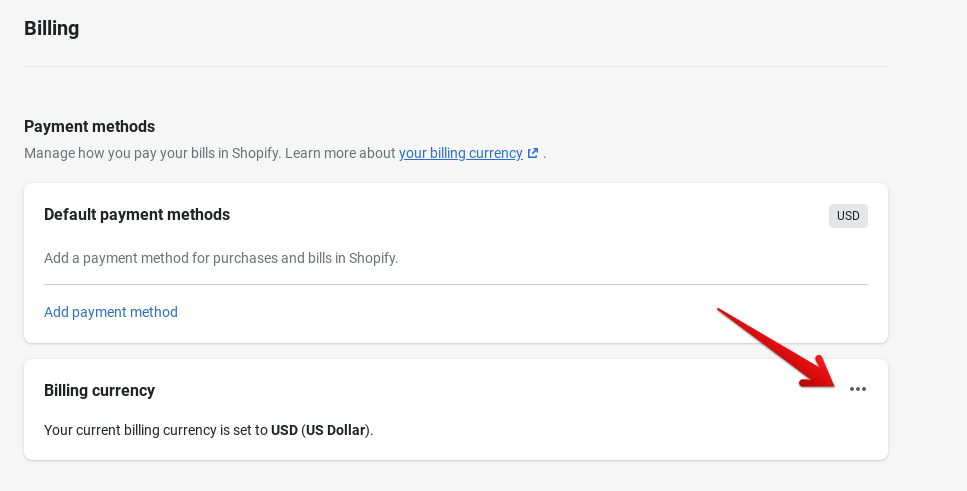Click the 'Manage how you pay your bills' text
The image size is (967, 491).
(120, 154)
